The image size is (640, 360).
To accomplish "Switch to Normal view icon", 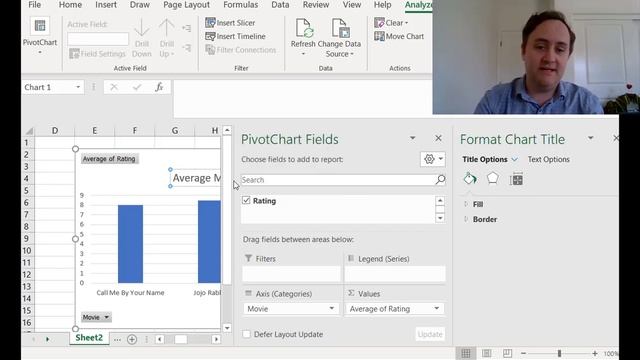I will pos(466,353).
